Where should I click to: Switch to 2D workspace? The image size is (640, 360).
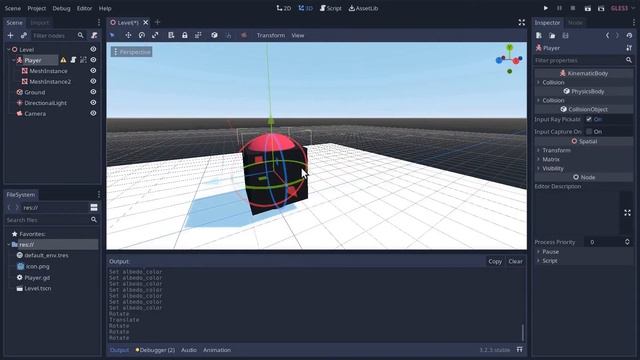[x=284, y=8]
